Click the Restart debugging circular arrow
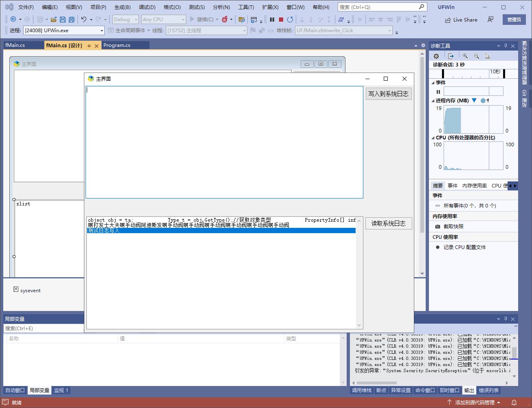The width and height of the screenshot is (532, 408). (290, 19)
